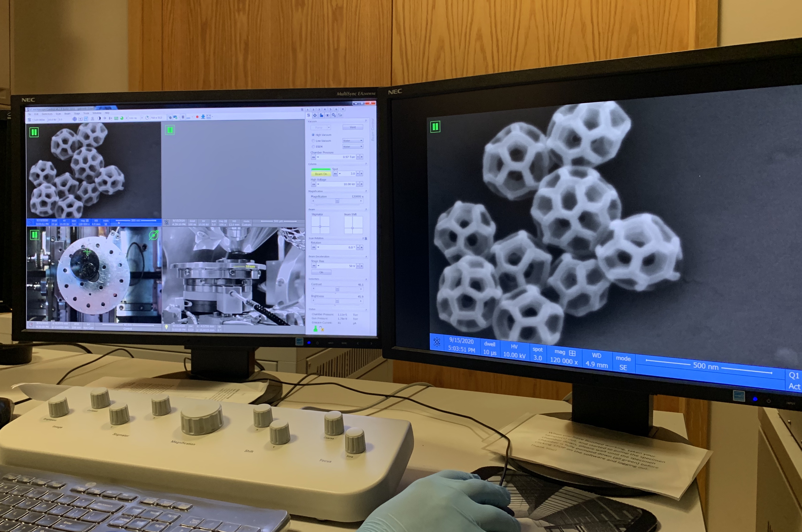Pause the bottom-left navigation camera quad
This screenshot has width=802, height=532.
pos(34,235)
